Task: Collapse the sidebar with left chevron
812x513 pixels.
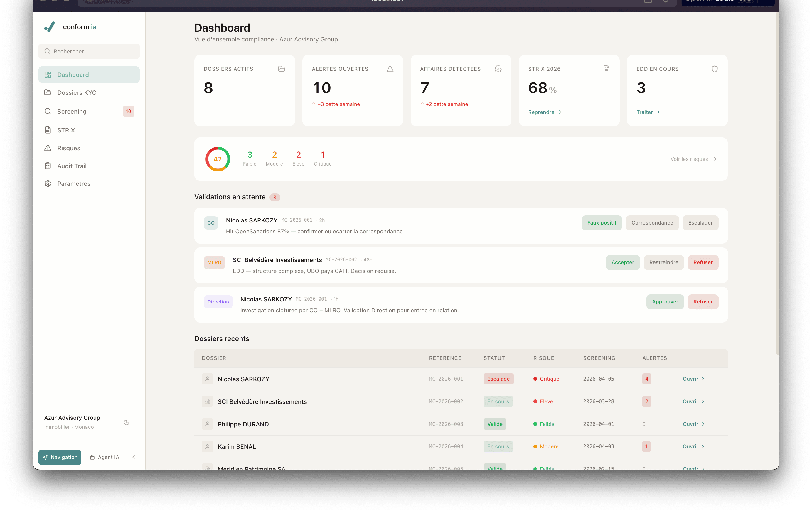Action: (x=134, y=457)
